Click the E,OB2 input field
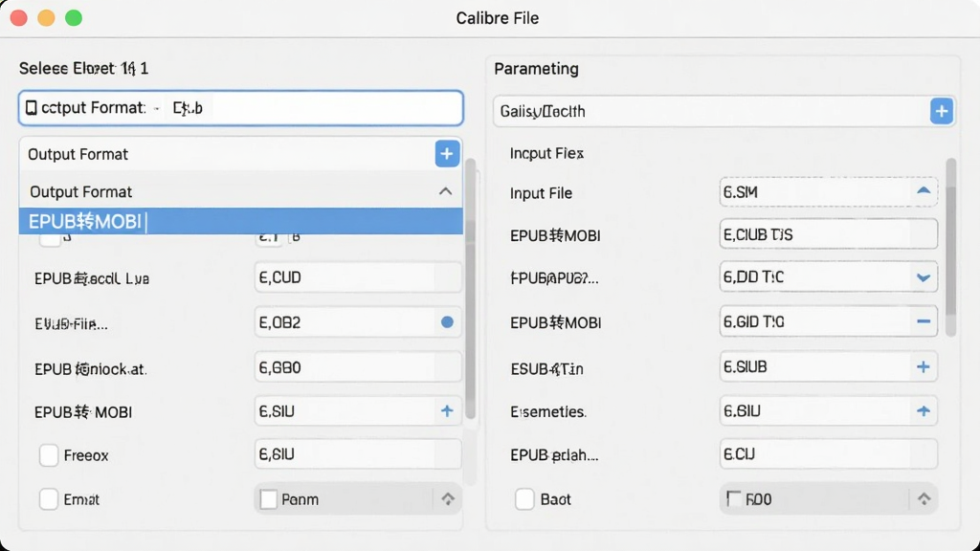 pos(358,322)
